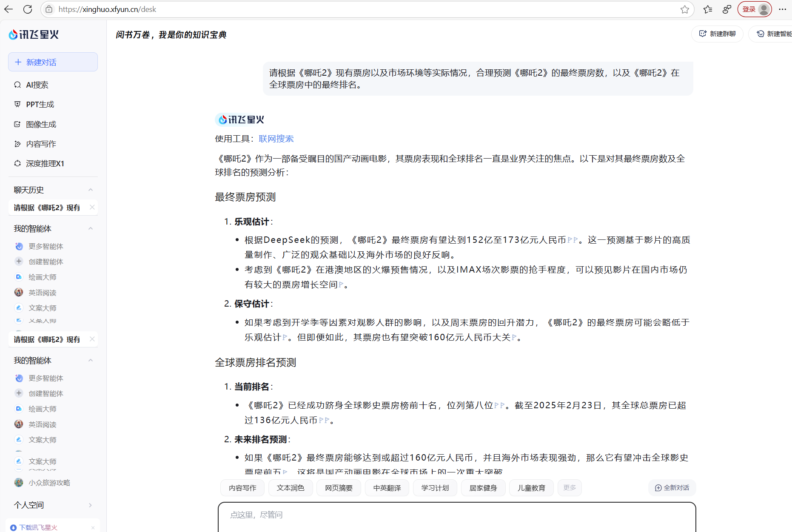
Task: Click second 创建智能体 plus icon
Action: pyautogui.click(x=19, y=393)
